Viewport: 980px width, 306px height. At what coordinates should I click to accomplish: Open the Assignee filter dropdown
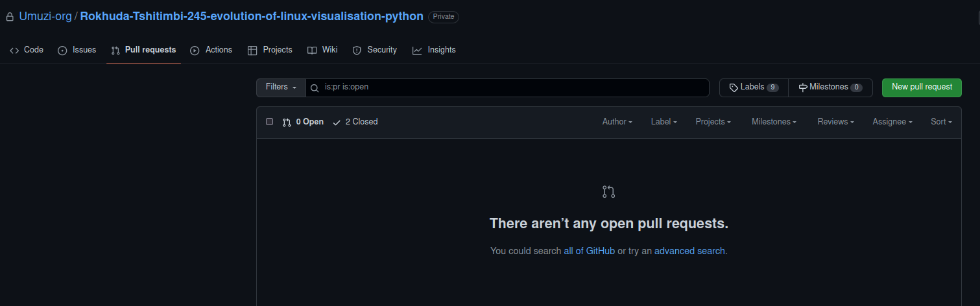[892, 122]
